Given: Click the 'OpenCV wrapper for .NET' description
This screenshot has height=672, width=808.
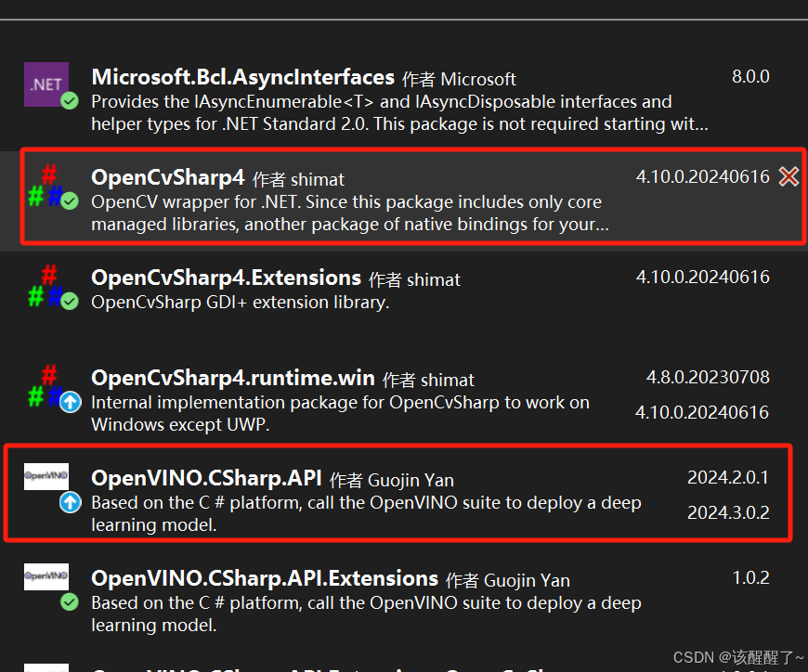Looking at the screenshot, I should click(350, 213).
